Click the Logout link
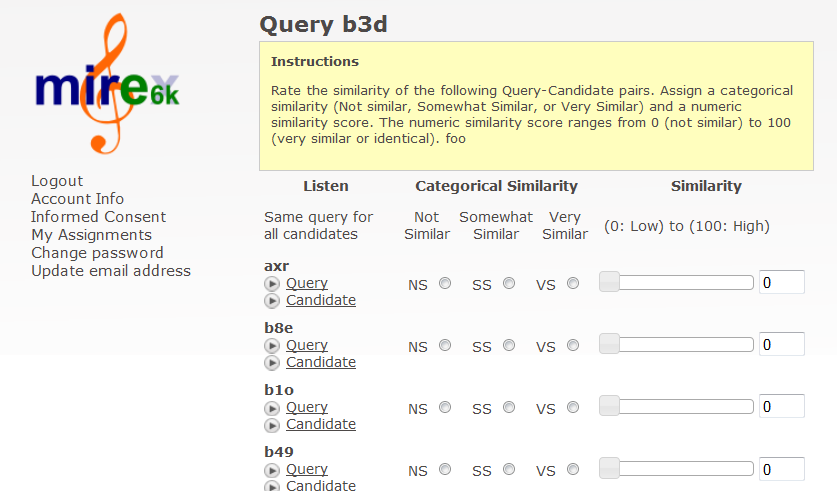Viewport: 837px width, 491px height. pos(57,181)
